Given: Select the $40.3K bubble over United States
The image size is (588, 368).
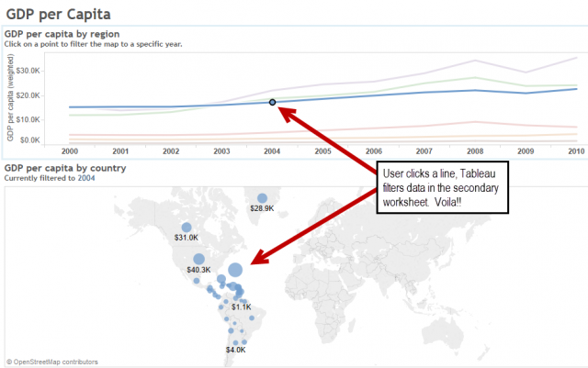Looking at the screenshot, I should [198, 259].
